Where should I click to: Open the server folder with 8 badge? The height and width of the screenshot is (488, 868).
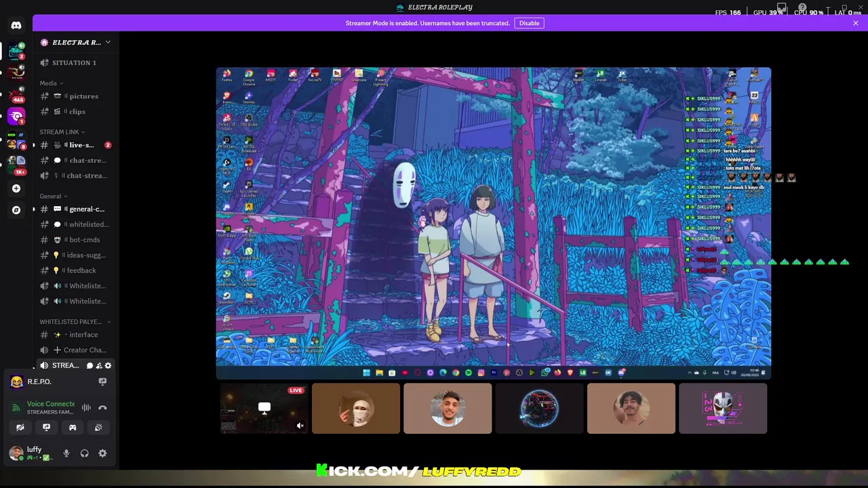tap(16, 142)
